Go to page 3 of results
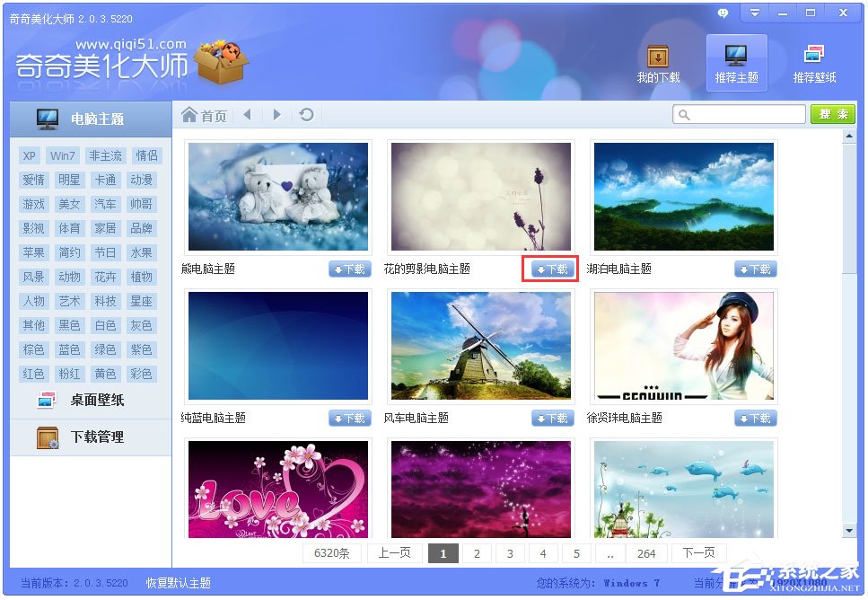The width and height of the screenshot is (868, 600). click(x=510, y=553)
